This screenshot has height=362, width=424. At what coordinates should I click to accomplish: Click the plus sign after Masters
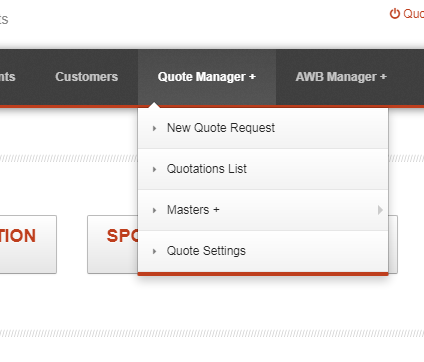216,210
